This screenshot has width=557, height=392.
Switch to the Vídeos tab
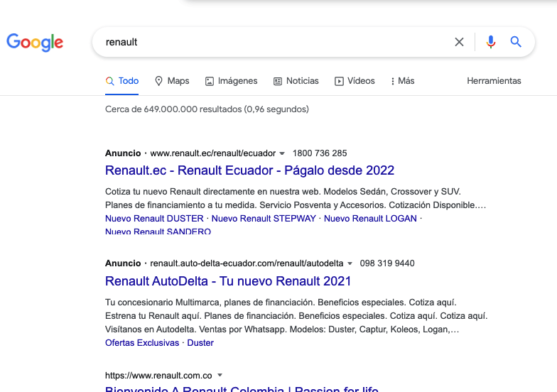pyautogui.click(x=355, y=81)
